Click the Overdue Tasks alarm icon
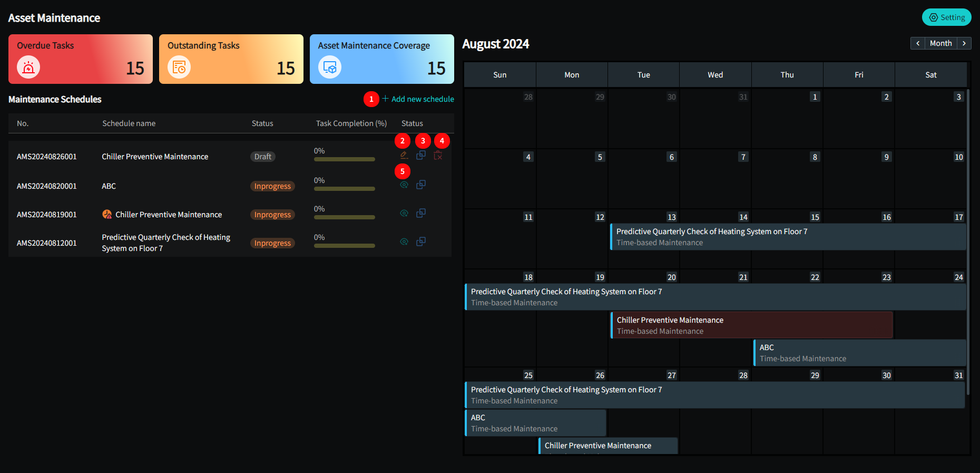The height and width of the screenshot is (473, 980). [28, 67]
